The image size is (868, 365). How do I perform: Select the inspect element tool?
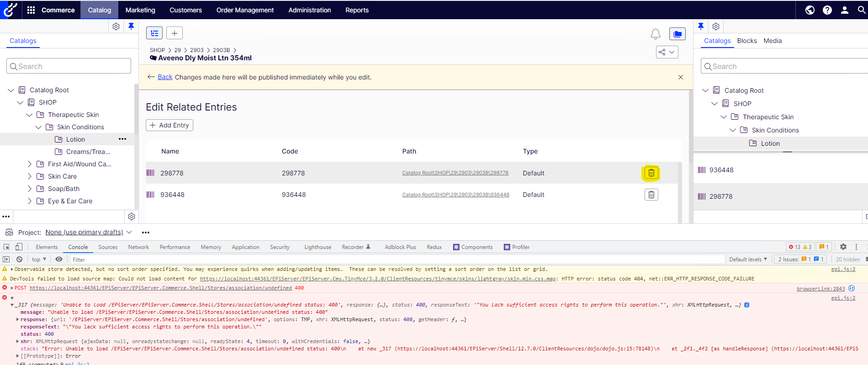click(7, 247)
